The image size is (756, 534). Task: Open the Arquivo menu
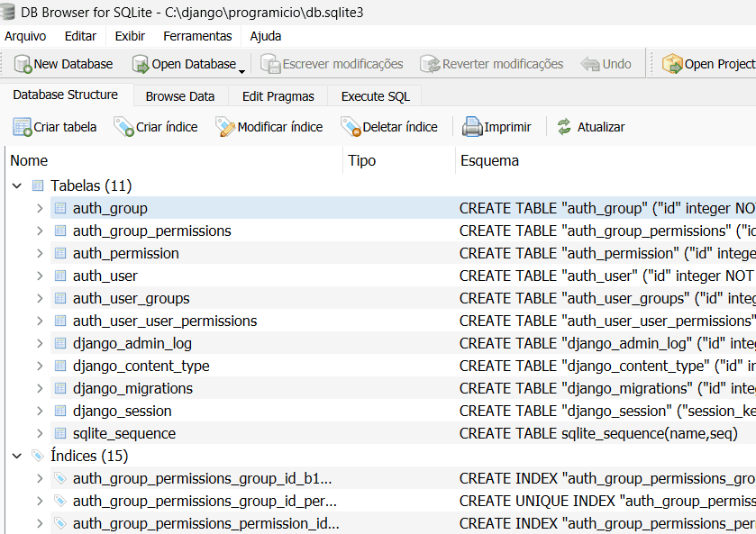[x=25, y=36]
